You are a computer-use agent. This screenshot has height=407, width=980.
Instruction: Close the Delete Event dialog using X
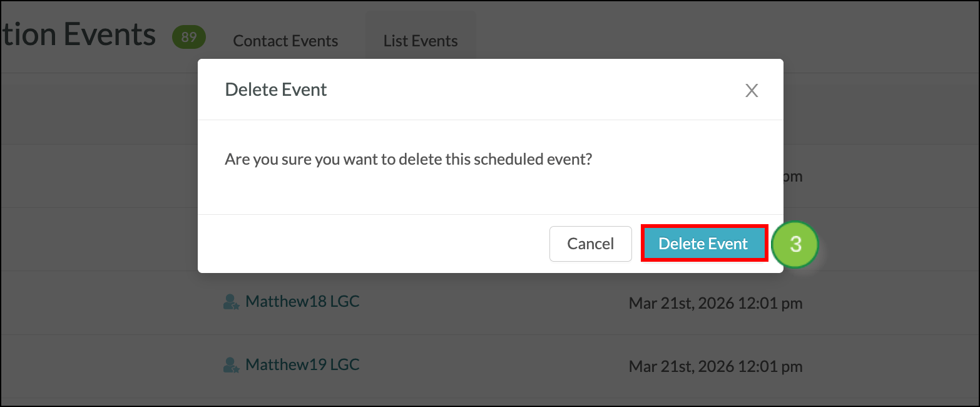tap(752, 91)
